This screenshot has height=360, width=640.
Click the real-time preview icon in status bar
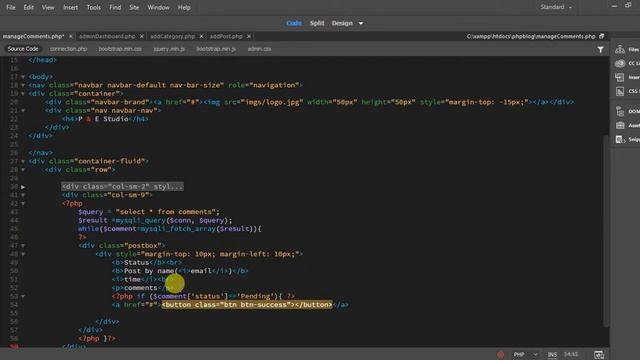tap(599, 355)
